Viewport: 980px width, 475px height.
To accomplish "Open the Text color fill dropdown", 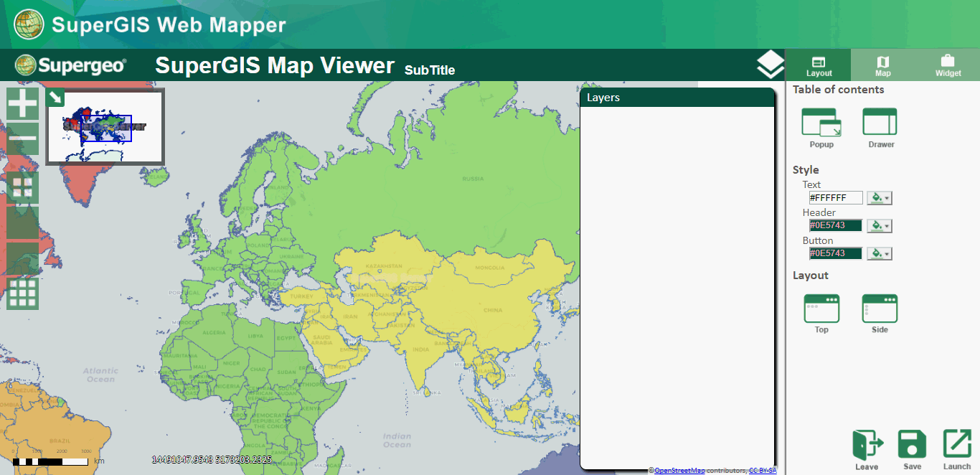I will (x=880, y=198).
